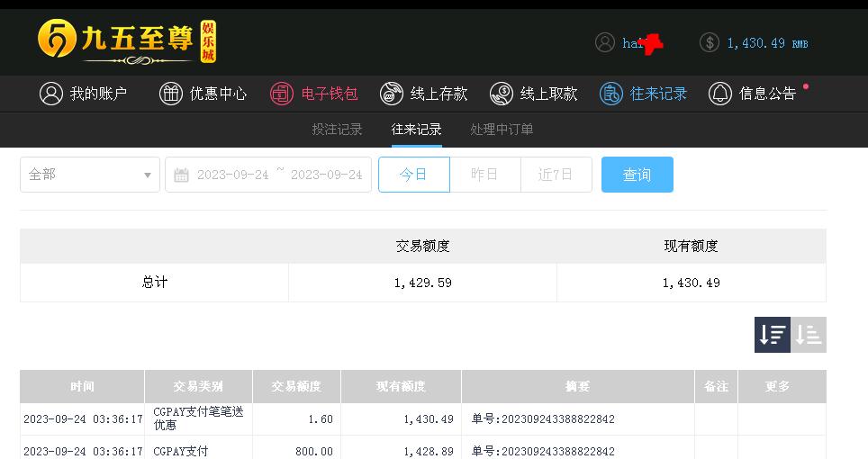Open 信息公告 bell icon

click(719, 94)
